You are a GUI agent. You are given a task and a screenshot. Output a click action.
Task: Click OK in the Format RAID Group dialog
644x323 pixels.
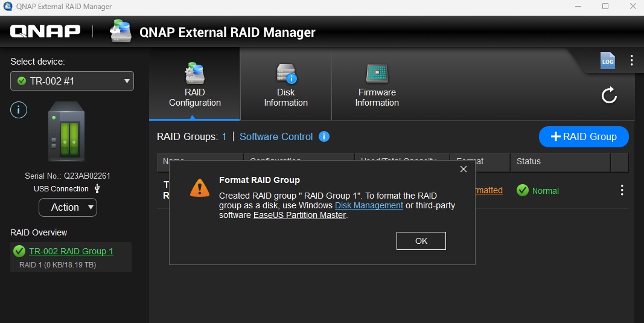(421, 241)
